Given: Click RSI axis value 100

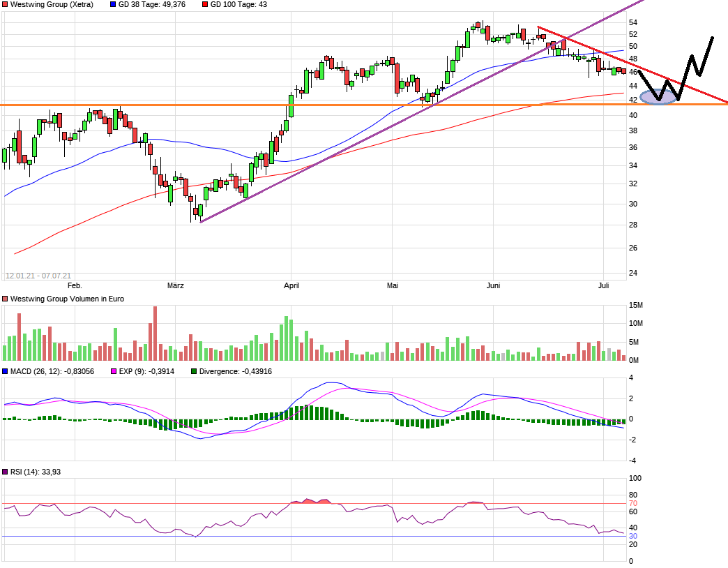Looking at the screenshot, I should [x=635, y=479].
